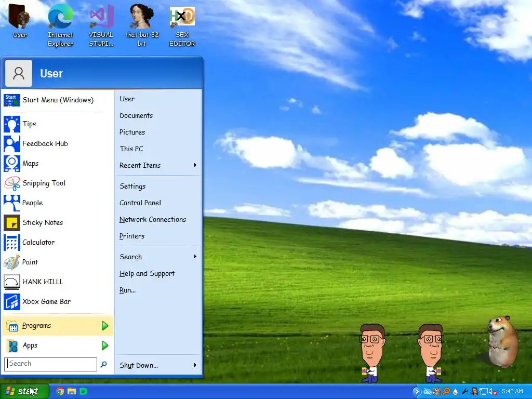Viewport: 532px width, 399px height.
Task: Open Control Panel
Action: point(158,203)
